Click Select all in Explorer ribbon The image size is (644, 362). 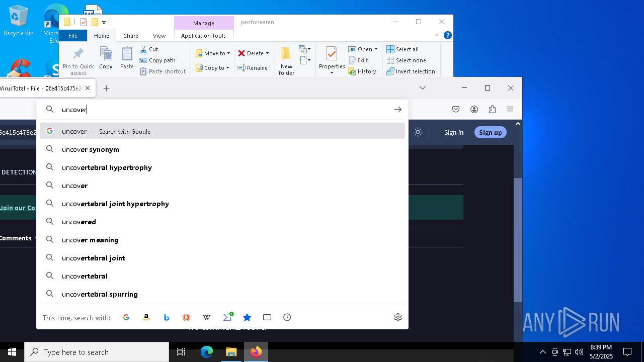click(x=403, y=49)
